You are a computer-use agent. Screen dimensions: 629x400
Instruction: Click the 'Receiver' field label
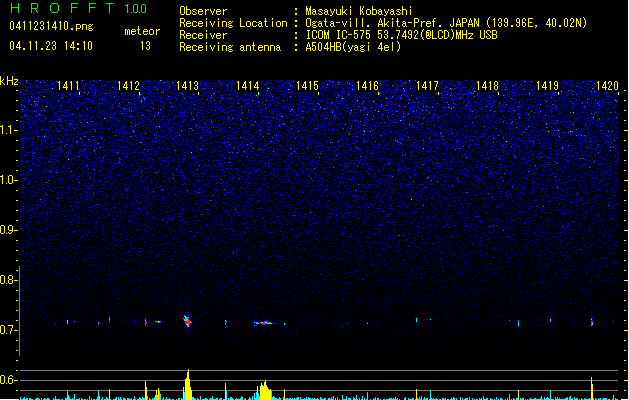pos(203,35)
